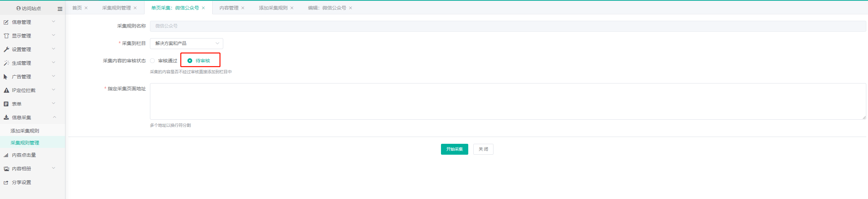Viewport: 868px width, 199px height.
Task: Switch to the 内容管理 tab
Action: point(229,8)
